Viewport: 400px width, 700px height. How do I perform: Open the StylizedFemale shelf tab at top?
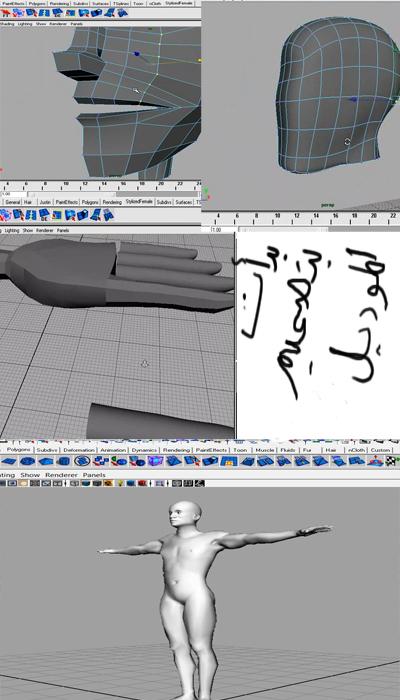(x=179, y=3)
